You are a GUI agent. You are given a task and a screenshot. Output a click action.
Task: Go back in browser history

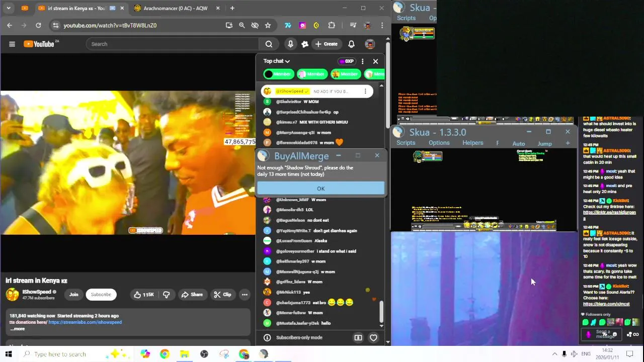point(10,25)
